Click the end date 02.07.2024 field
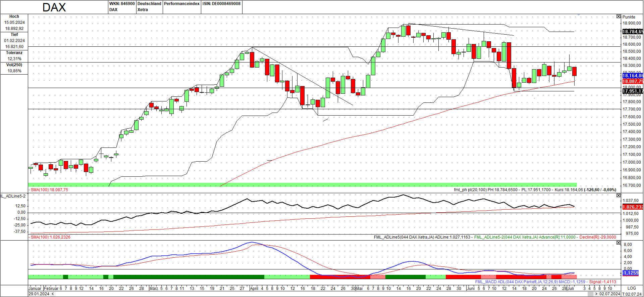644x297 pixels. pos(609,294)
